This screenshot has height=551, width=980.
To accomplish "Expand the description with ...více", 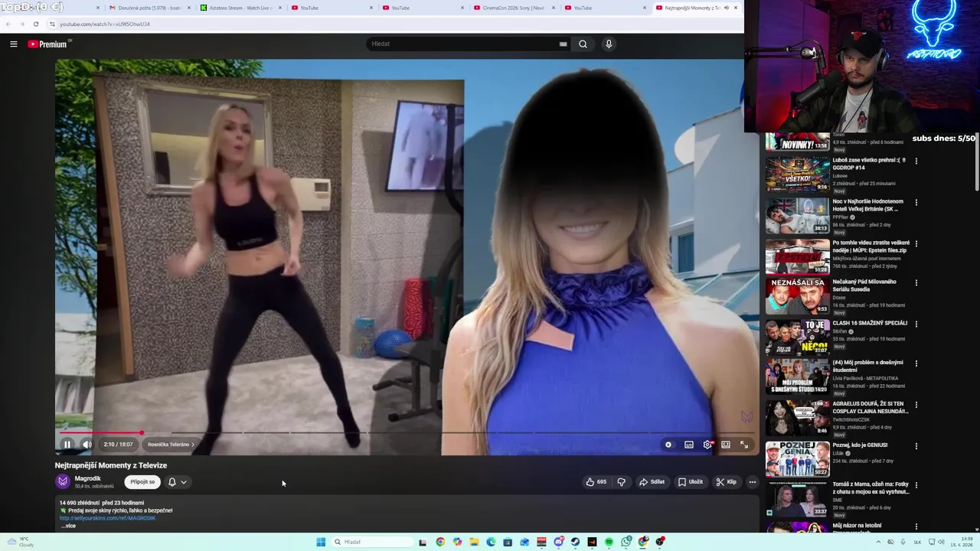I will click(69, 526).
